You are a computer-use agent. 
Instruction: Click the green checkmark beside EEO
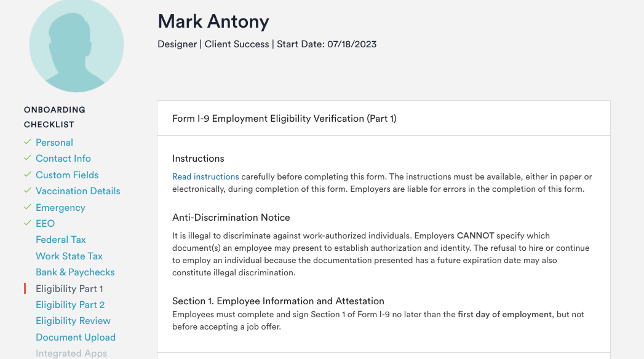27,223
